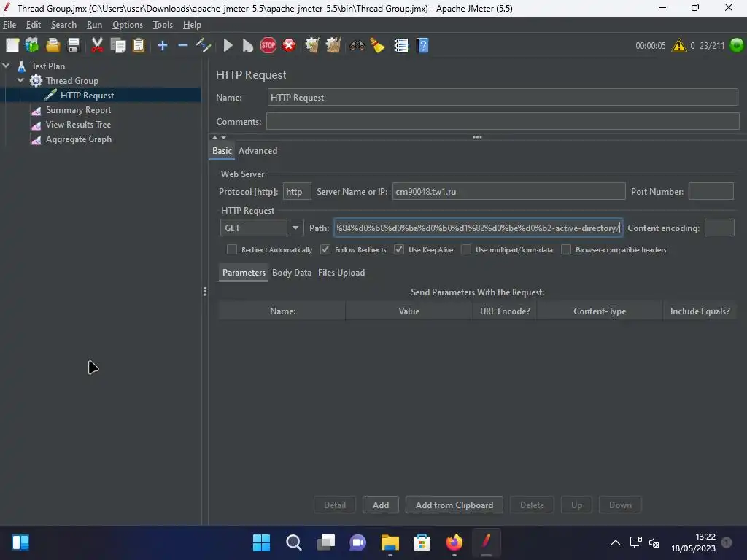Select Summary Report in tree
This screenshot has height=560, width=747.
point(78,110)
